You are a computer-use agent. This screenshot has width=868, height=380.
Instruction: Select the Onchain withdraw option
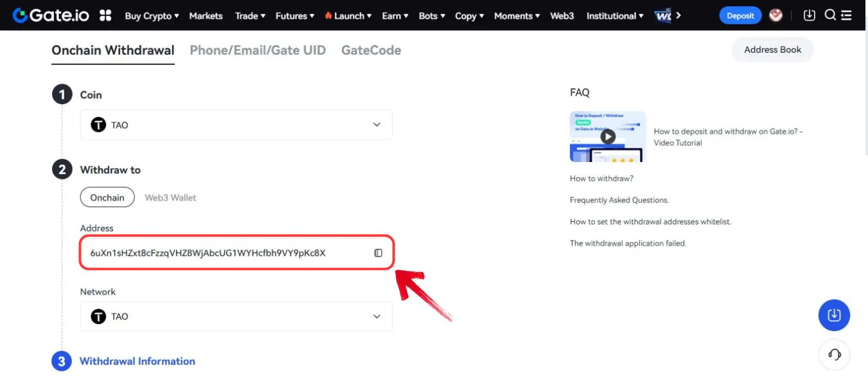(107, 197)
